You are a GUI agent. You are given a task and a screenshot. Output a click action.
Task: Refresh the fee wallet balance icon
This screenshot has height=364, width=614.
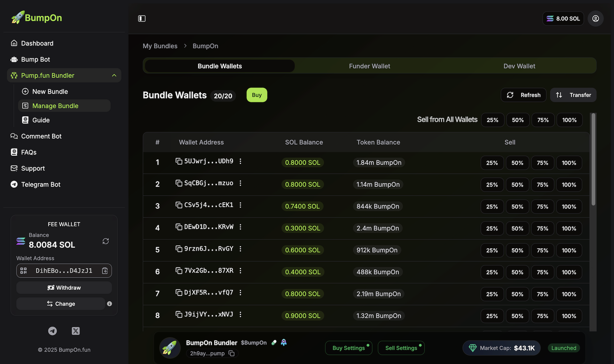[106, 241]
